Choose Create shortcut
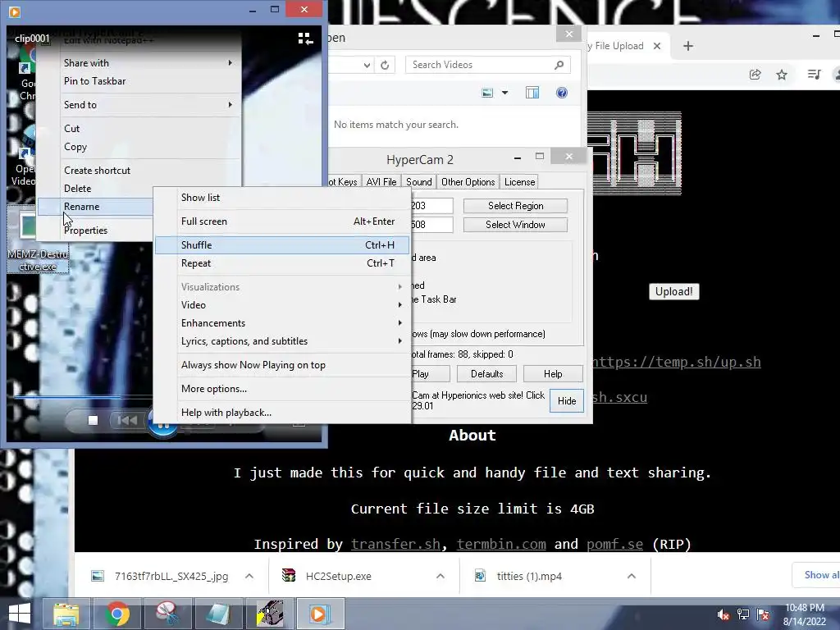Image resolution: width=840 pixels, height=630 pixels. point(139,171)
